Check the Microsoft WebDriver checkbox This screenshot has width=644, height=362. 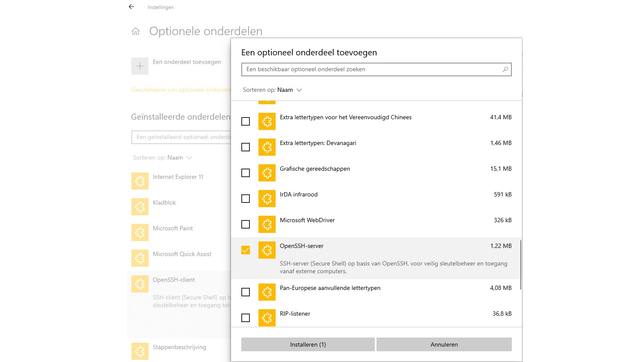tap(246, 224)
